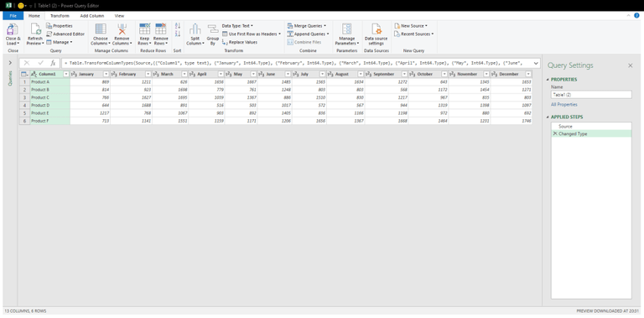Open the March column filter dropdown

[184, 74]
